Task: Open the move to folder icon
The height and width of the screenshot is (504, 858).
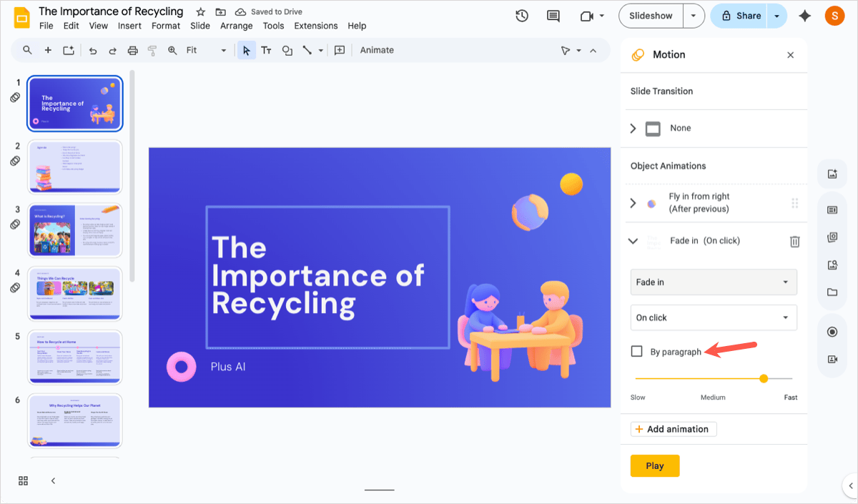Action: [x=220, y=12]
